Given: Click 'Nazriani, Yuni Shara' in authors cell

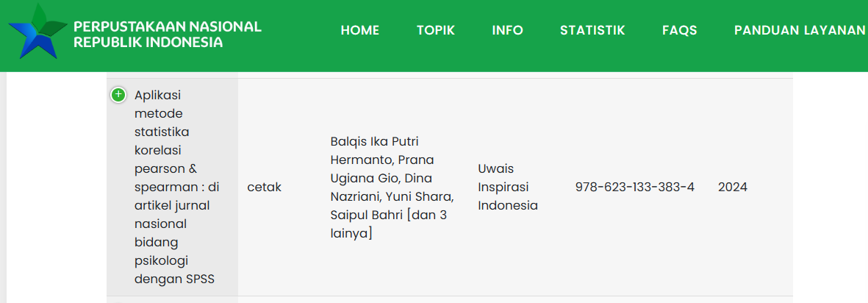Looking at the screenshot, I should point(392,197).
